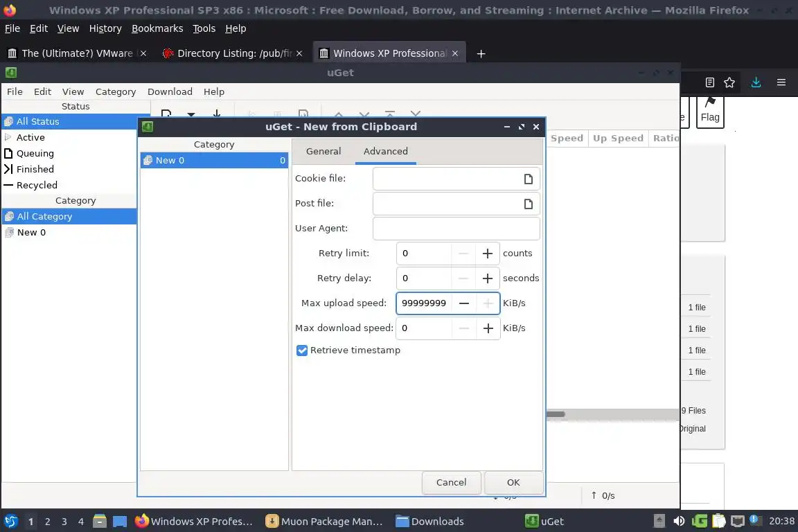The image size is (798, 532).
Task: Select All Category in the sidebar
Action: pyautogui.click(x=69, y=216)
